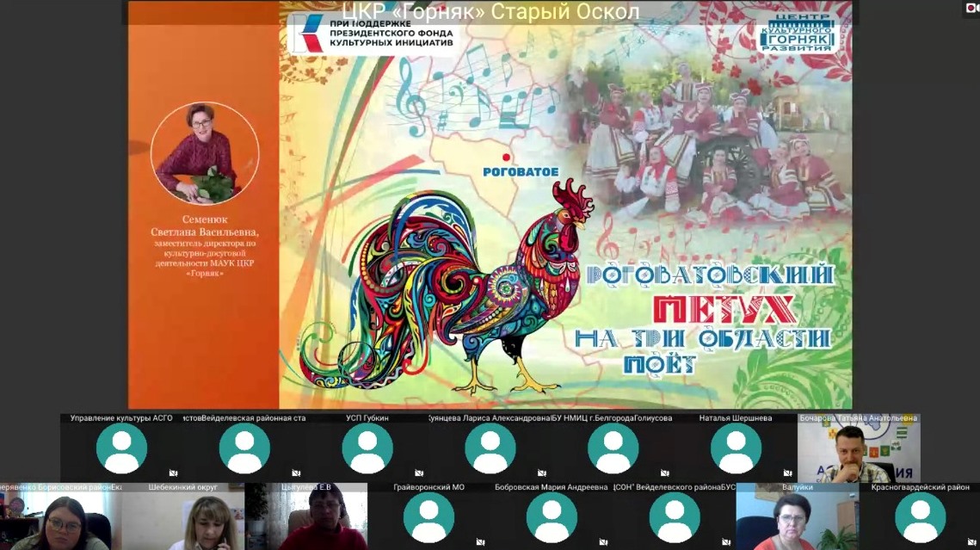Click the 'Красногвардейский район' name label

(921, 487)
